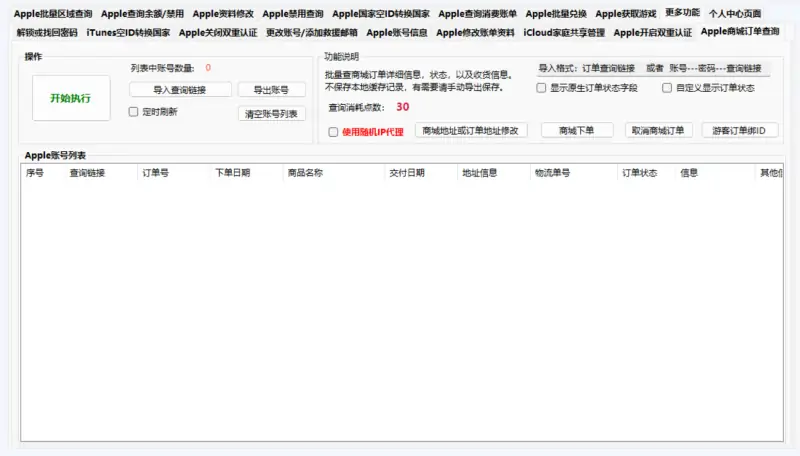Enable 自定义显示订单状态 checkbox
This screenshot has height=456, width=800.
[x=667, y=88]
